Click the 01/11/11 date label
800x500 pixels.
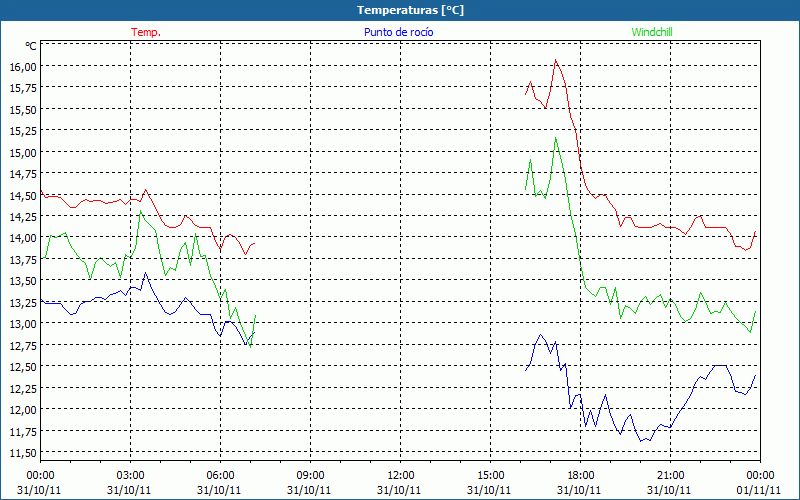[x=759, y=490]
